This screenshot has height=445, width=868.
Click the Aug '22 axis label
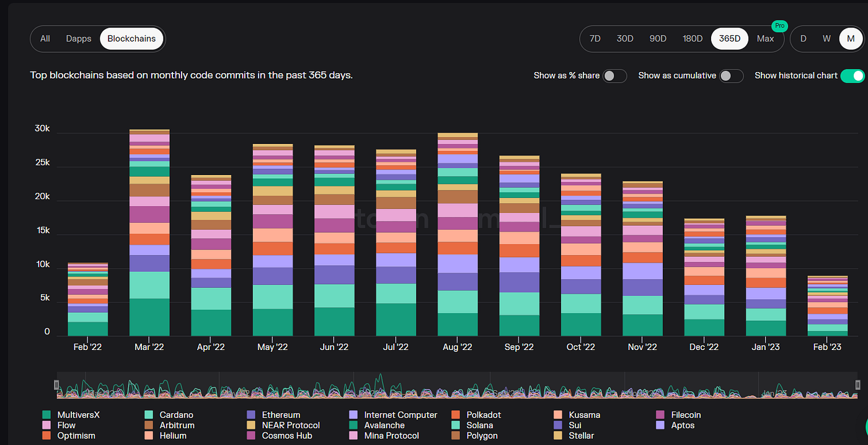coord(458,347)
